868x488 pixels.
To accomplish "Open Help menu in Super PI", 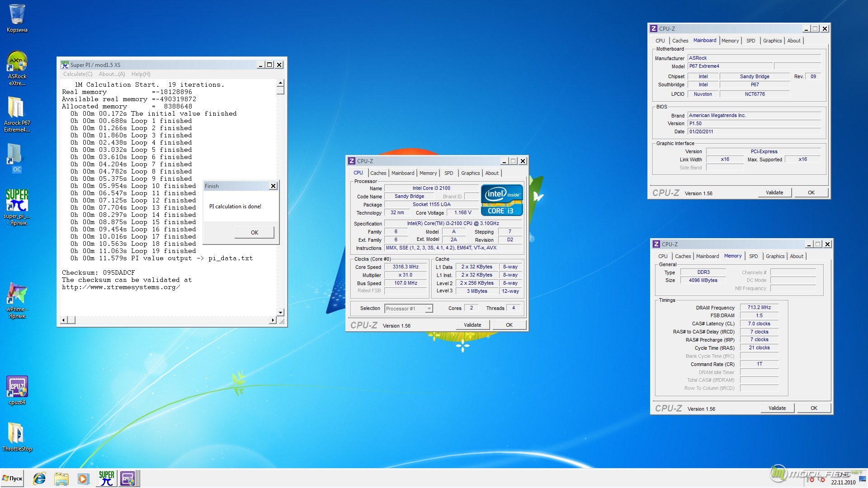I will [141, 74].
